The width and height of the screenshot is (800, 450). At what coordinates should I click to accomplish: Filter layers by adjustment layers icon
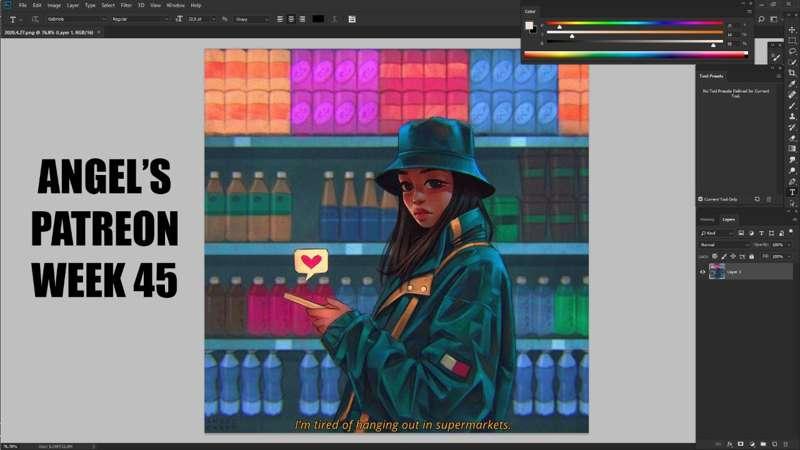751,233
